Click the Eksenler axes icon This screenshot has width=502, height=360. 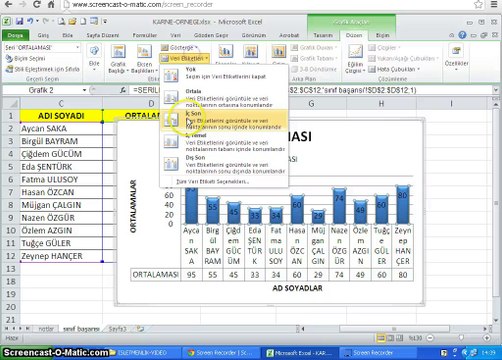point(226,52)
